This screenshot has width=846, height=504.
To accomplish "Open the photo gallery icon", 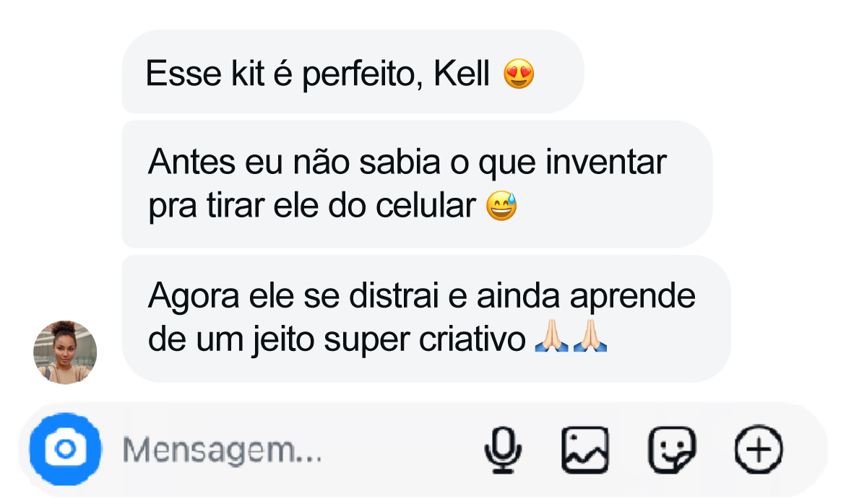I will point(584,451).
